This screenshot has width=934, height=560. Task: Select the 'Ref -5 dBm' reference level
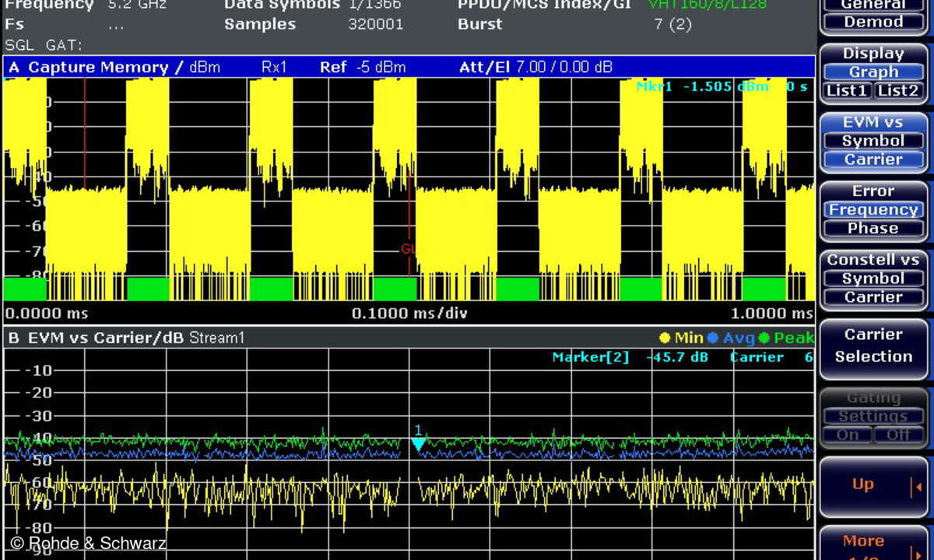click(x=363, y=68)
